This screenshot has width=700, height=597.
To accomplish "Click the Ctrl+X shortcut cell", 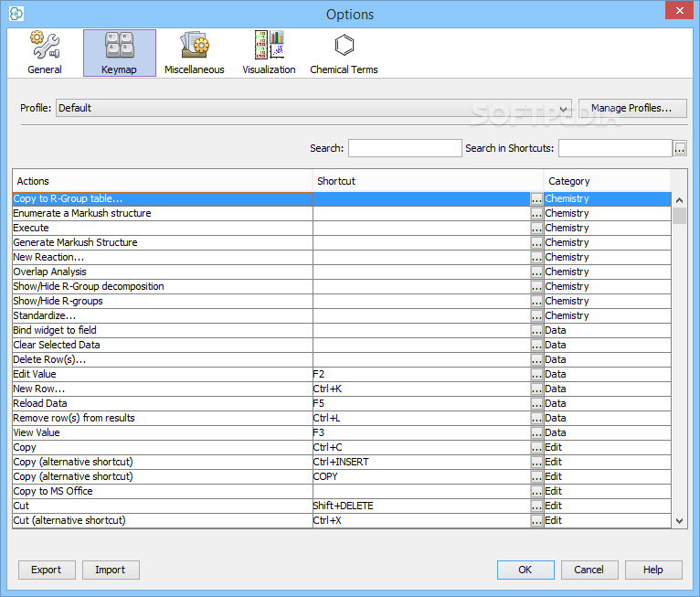I will (422, 520).
